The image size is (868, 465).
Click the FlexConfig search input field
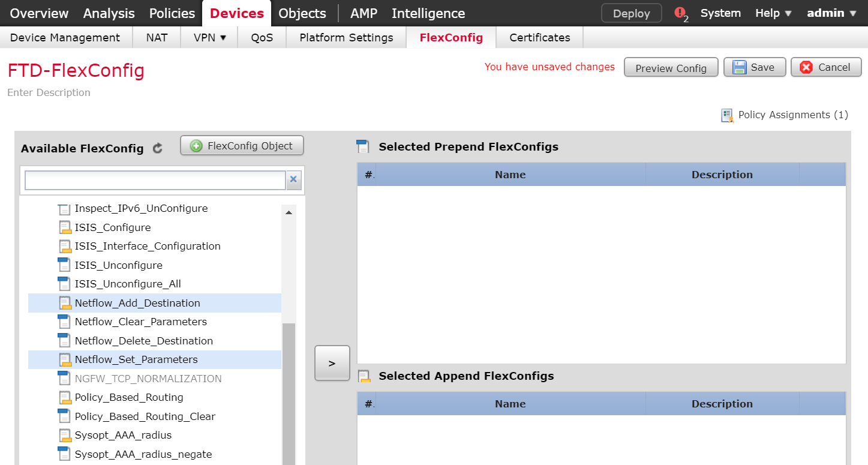point(155,180)
